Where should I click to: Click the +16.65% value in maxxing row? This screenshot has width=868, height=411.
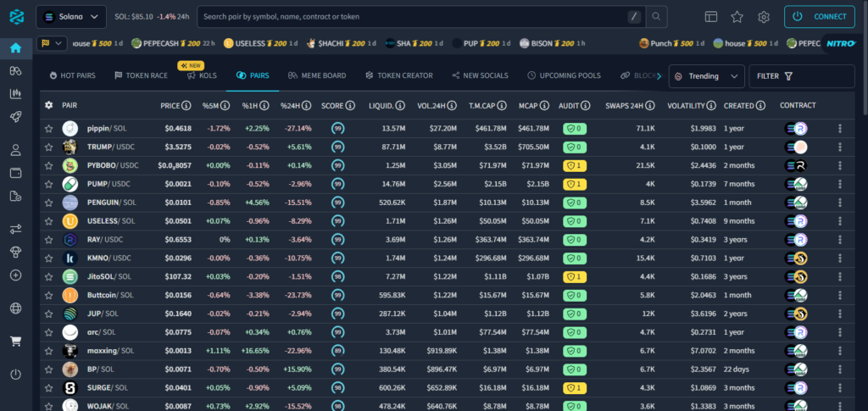(x=255, y=351)
